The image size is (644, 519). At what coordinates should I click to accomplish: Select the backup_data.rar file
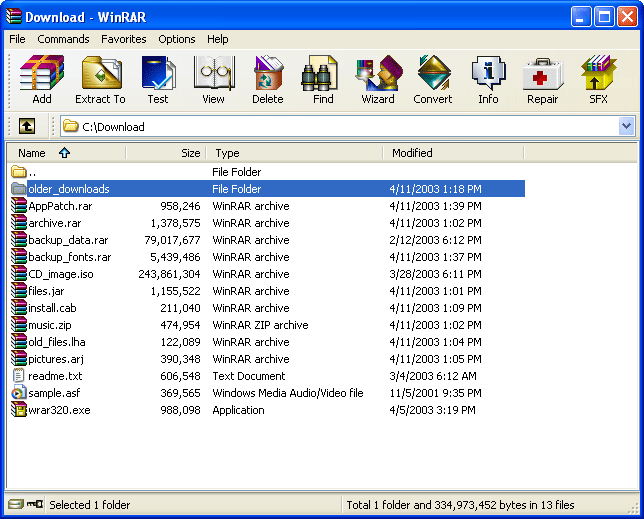coord(68,240)
